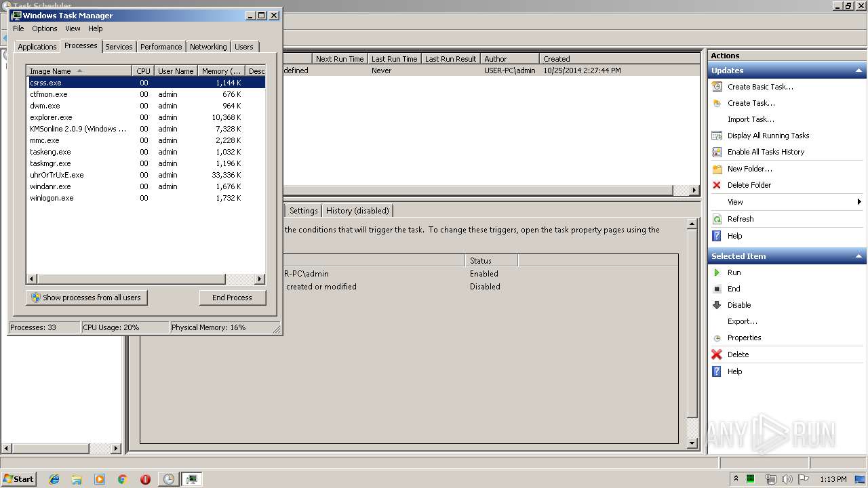
Task: Open the Action Center flag icon
Action: [x=804, y=479]
